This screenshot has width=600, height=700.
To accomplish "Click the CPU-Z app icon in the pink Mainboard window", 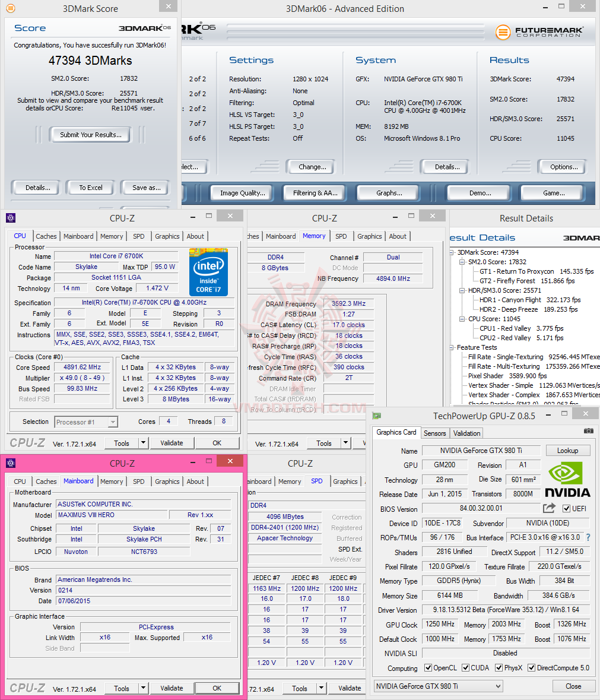I will [x=11, y=463].
